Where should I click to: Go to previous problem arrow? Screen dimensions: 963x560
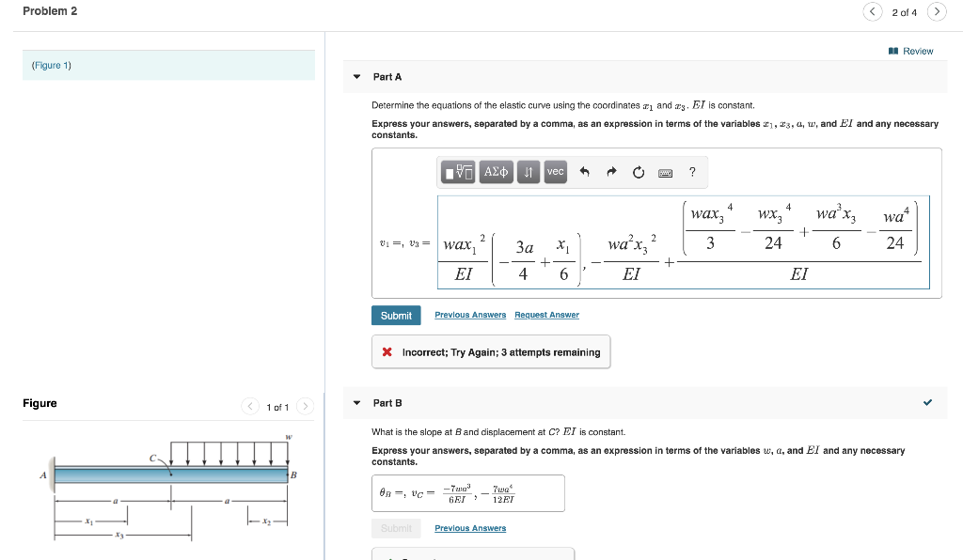[872, 11]
